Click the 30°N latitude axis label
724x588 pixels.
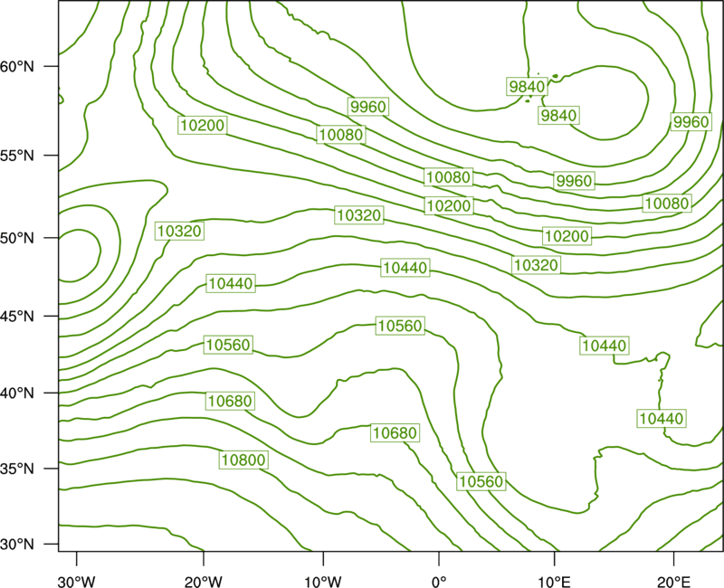point(17,545)
